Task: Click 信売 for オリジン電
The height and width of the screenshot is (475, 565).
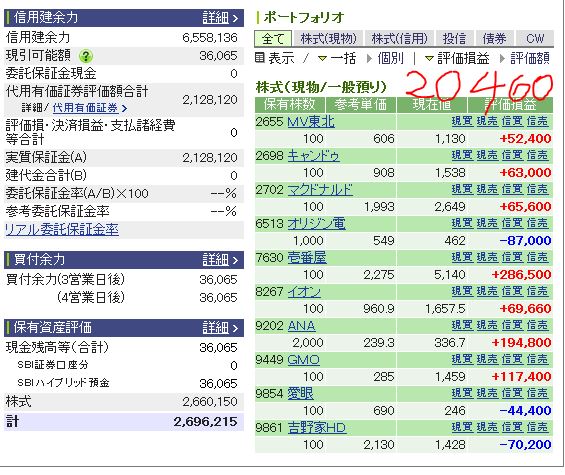Action: pyautogui.click(x=537, y=223)
